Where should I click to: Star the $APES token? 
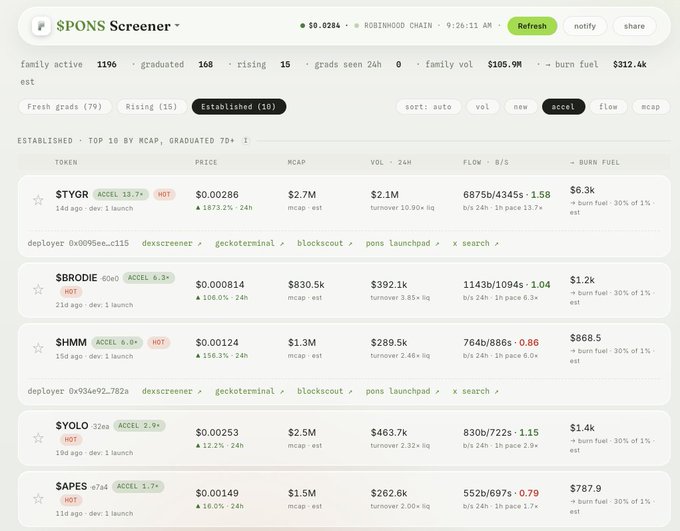[38, 498]
